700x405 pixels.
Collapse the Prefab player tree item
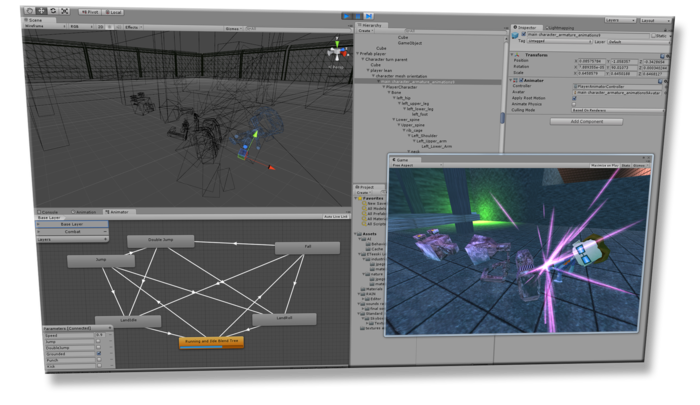click(x=358, y=54)
